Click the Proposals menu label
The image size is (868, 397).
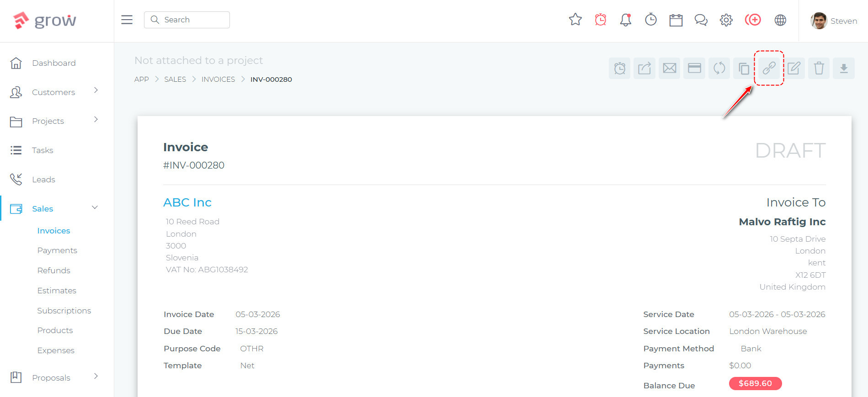51,378
